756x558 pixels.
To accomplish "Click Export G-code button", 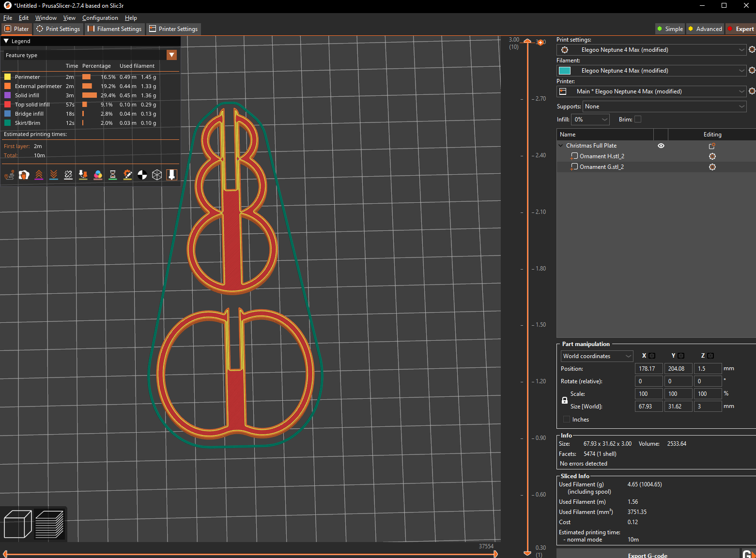I will tap(648, 555).
